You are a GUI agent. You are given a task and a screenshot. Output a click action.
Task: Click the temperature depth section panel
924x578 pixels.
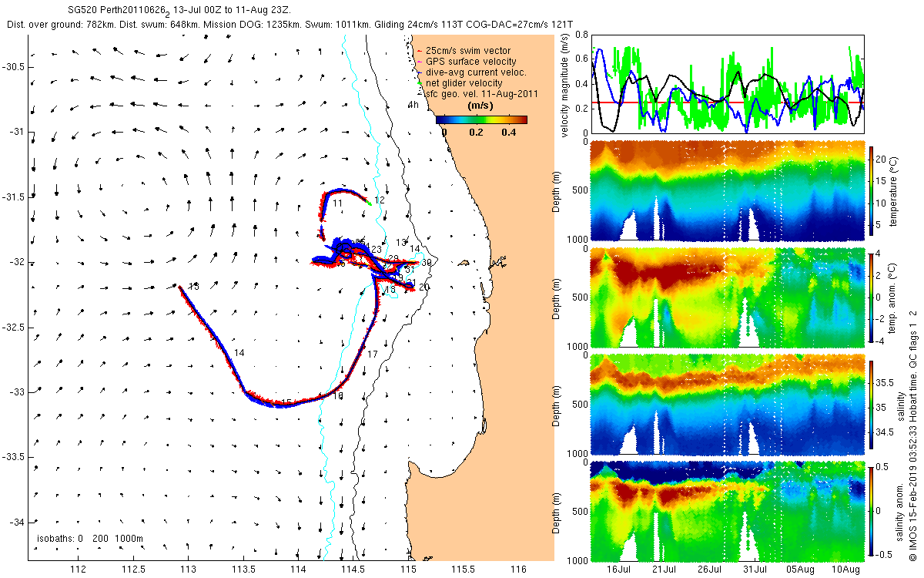728,191
